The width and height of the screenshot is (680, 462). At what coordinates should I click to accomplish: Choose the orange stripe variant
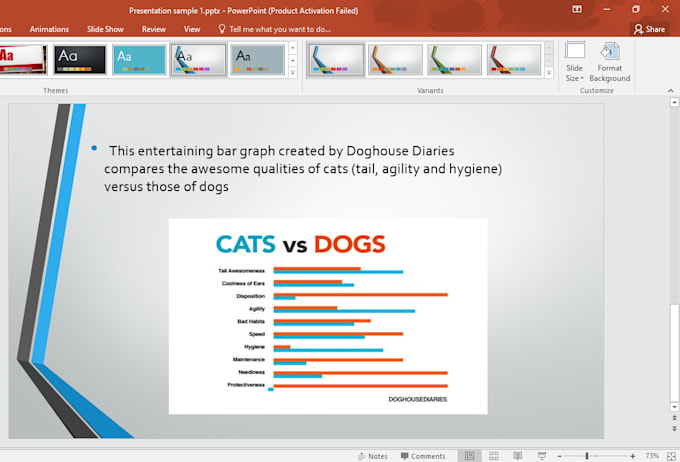[x=395, y=59]
